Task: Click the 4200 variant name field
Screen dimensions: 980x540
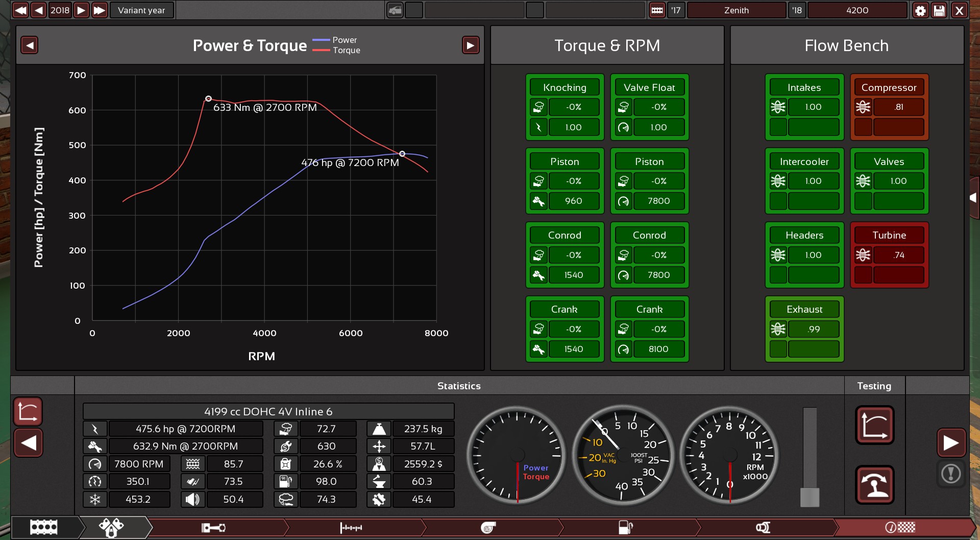Action: (x=857, y=10)
